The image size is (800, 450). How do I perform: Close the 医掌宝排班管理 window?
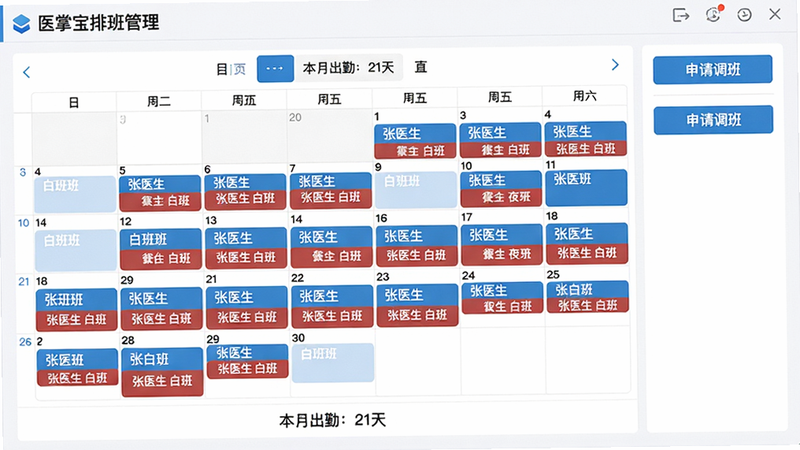tap(775, 14)
